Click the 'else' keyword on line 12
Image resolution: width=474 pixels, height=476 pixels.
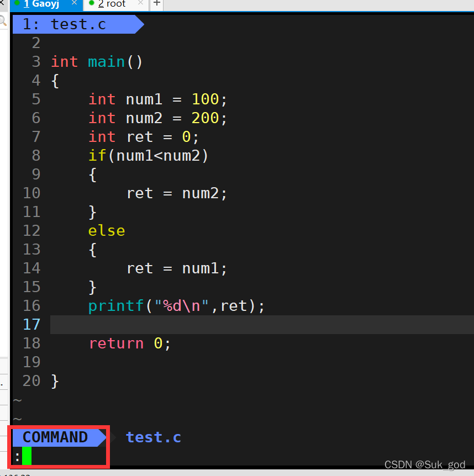107,231
